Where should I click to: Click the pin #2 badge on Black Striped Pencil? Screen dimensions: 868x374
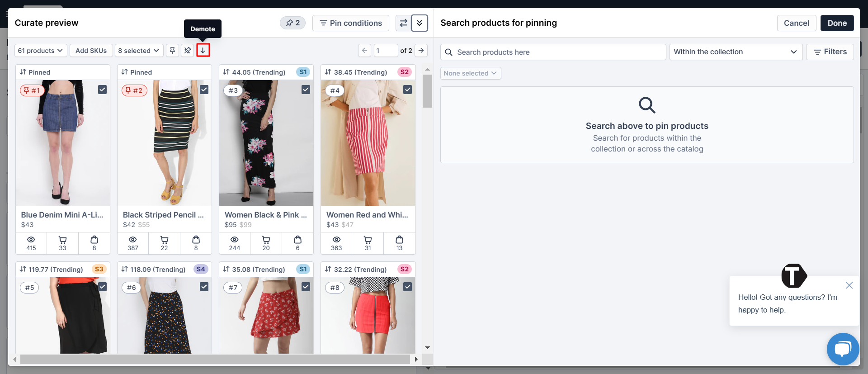coord(134,90)
